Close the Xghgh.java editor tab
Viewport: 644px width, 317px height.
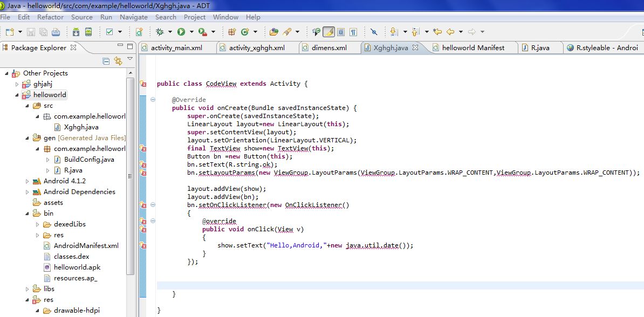click(415, 47)
